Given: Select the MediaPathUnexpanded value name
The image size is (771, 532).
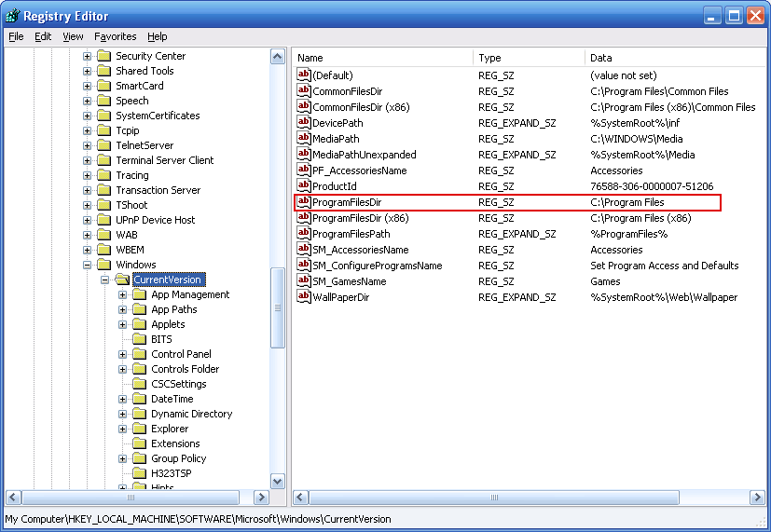Looking at the screenshot, I should click(365, 155).
